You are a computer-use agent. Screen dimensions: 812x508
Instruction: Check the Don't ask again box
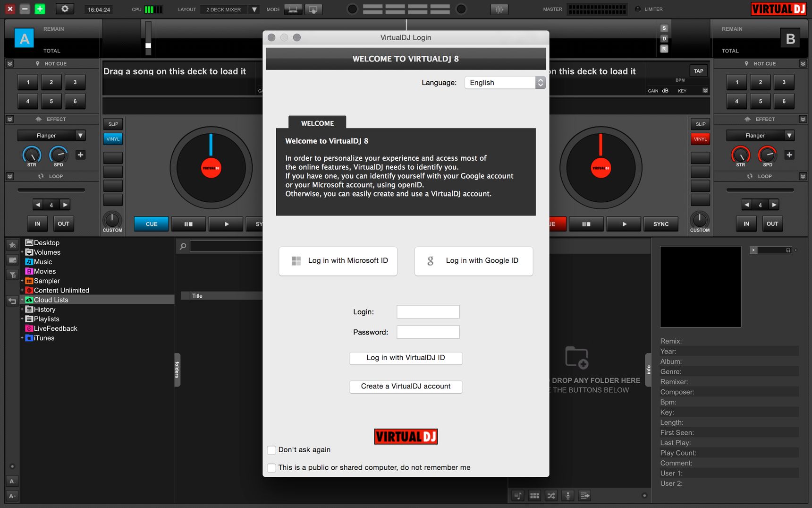271,450
